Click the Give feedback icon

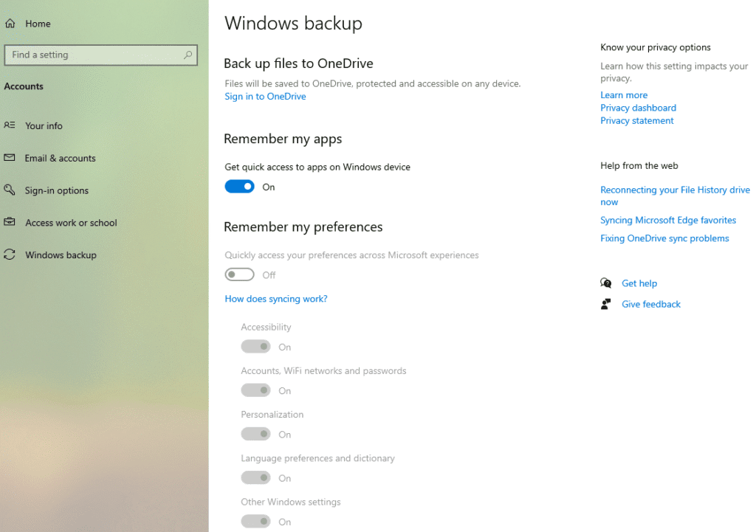click(x=605, y=303)
